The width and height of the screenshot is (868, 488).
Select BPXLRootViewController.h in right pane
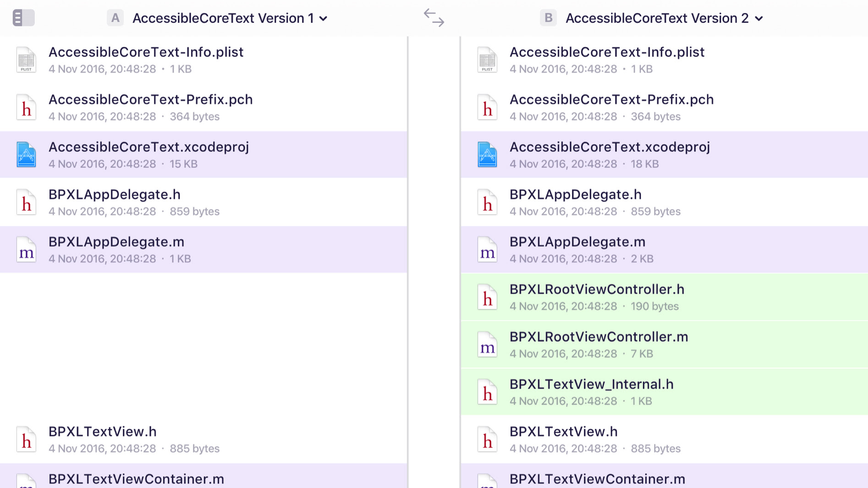click(x=664, y=297)
